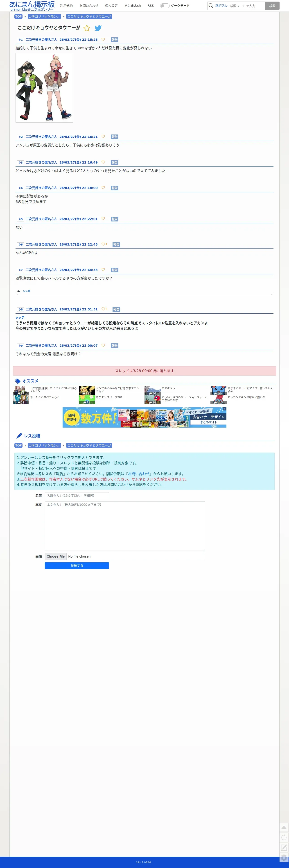Click the write-post pencil icon at bottom right
The height and width of the screenshot is (868, 289).
284,847
